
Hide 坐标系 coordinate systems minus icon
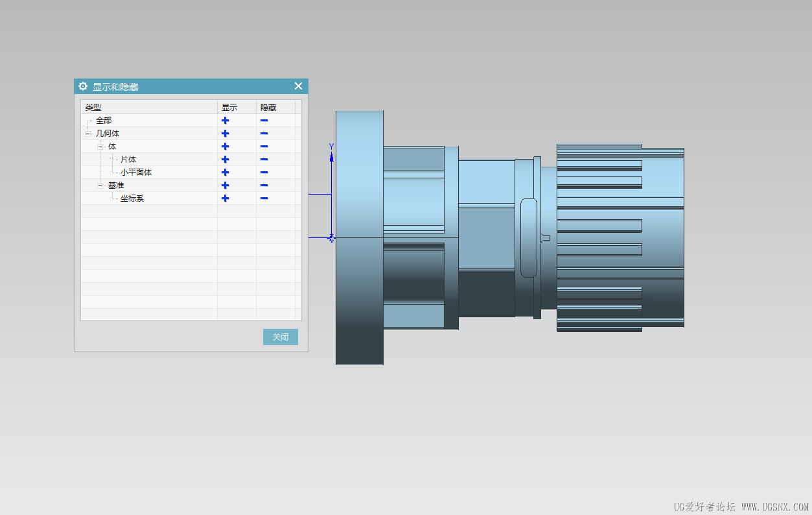click(x=264, y=198)
